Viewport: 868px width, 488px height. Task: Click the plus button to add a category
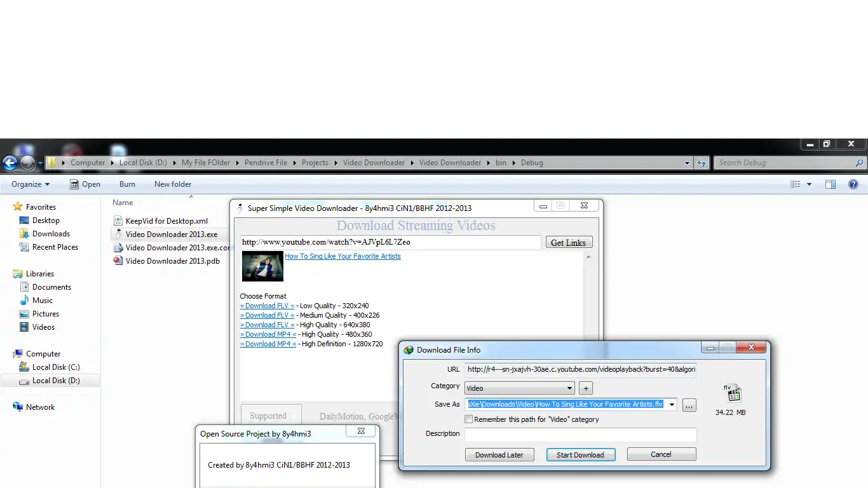586,388
